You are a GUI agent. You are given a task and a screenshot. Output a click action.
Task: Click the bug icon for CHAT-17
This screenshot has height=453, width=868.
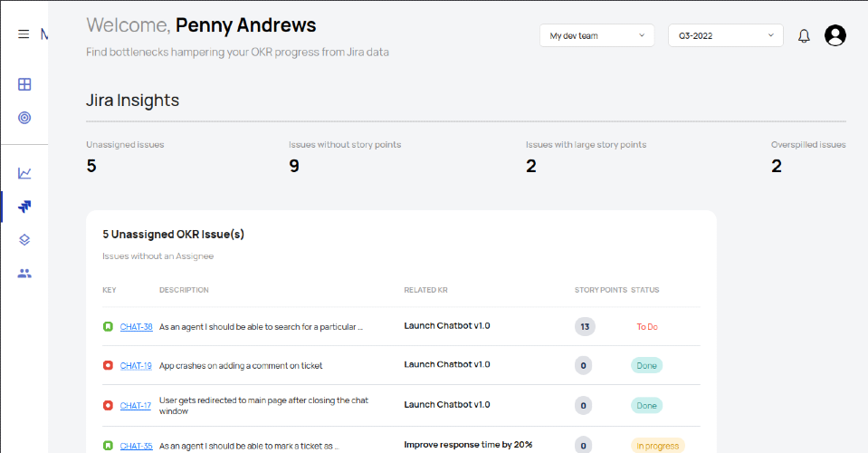click(108, 405)
